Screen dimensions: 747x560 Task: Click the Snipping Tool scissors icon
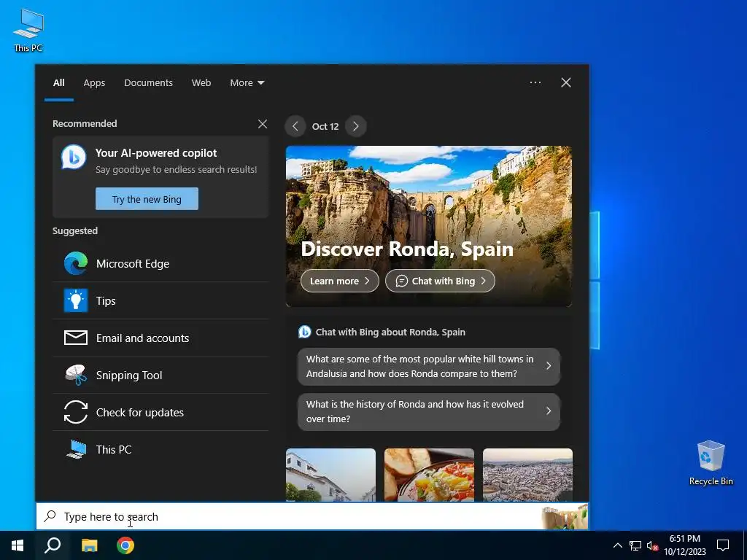tap(76, 375)
